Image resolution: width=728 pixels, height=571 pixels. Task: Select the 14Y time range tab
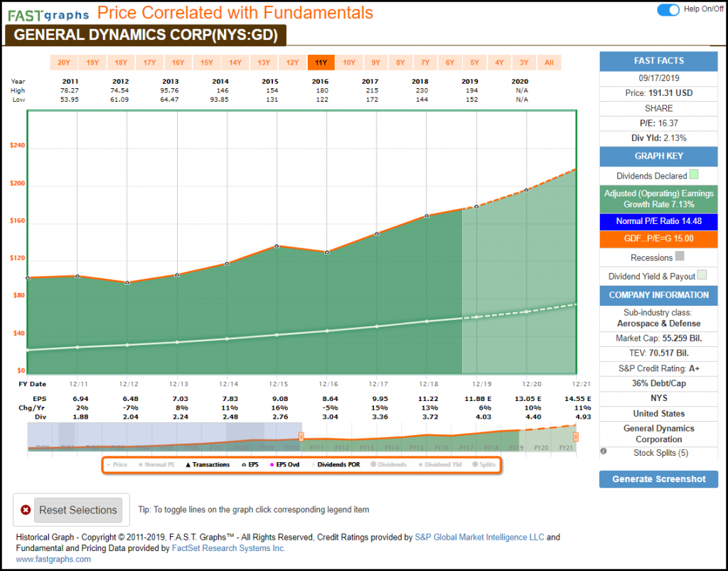pos(235,63)
